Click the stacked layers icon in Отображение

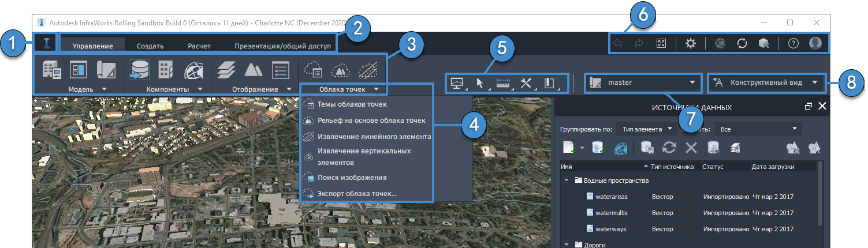coord(227,70)
